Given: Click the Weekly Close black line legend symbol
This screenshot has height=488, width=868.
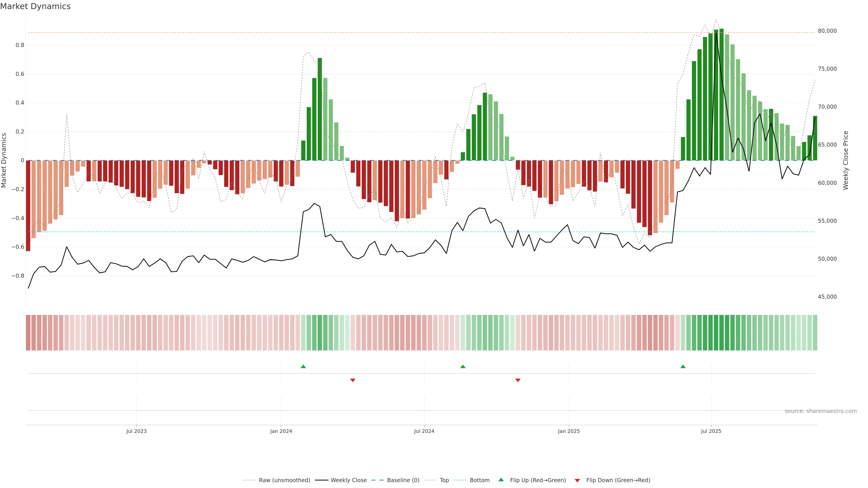Looking at the screenshot, I should click(x=321, y=480).
